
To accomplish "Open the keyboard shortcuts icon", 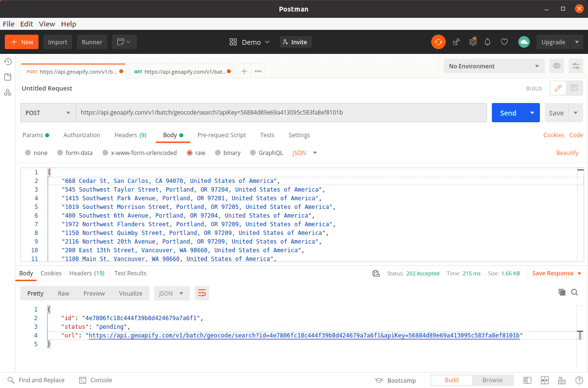I will pos(562,380).
